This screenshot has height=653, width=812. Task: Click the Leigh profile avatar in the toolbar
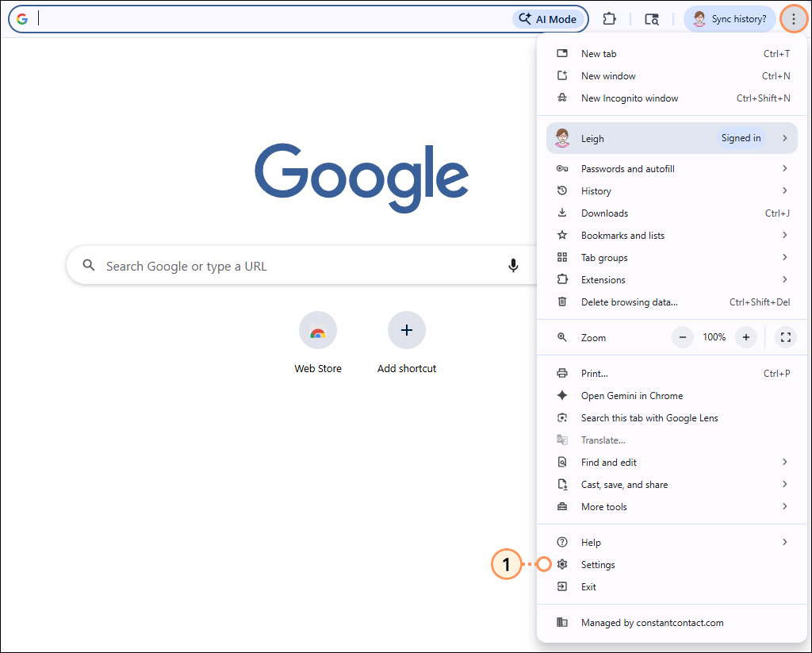[701, 18]
